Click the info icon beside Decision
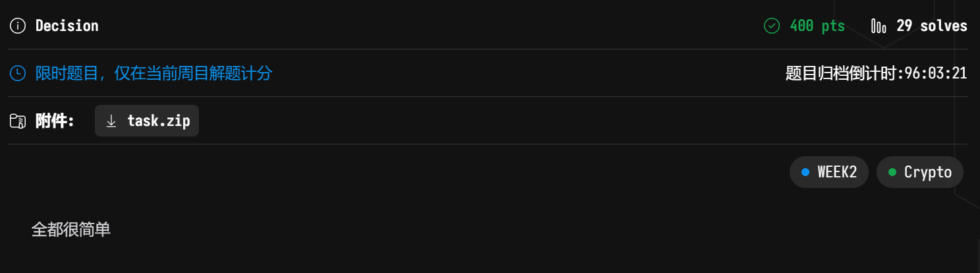Screen dimensions: 980x273 [18, 26]
